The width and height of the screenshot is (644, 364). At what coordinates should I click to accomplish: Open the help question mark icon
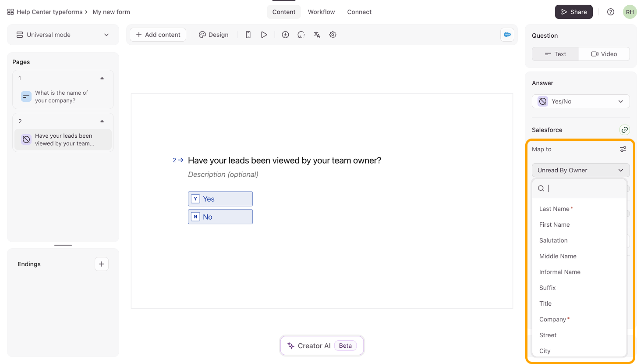[x=610, y=12]
